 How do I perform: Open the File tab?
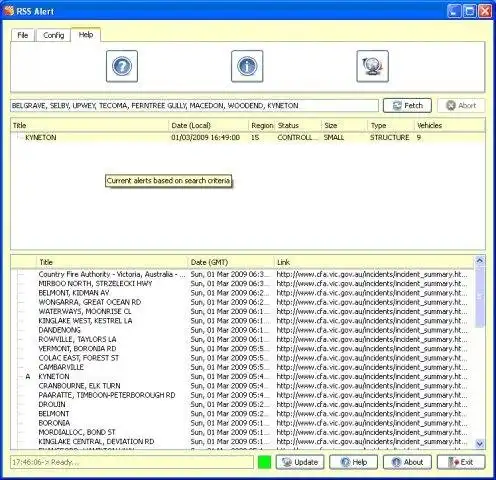[23, 35]
